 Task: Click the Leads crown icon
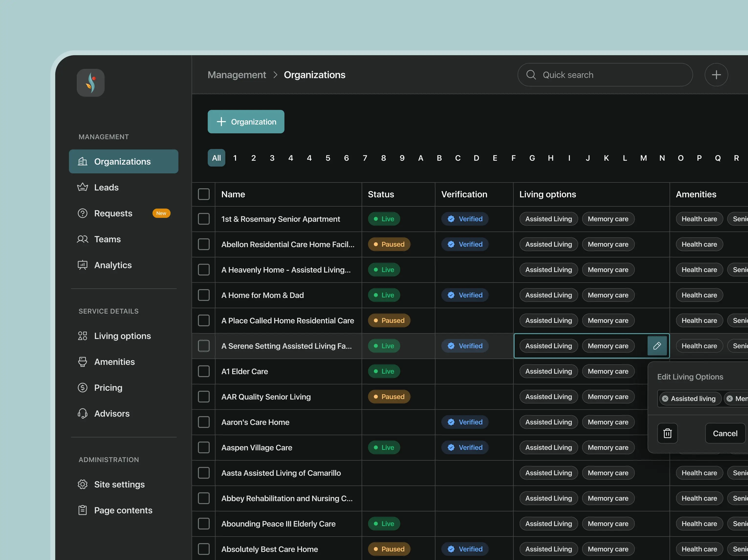(x=83, y=187)
